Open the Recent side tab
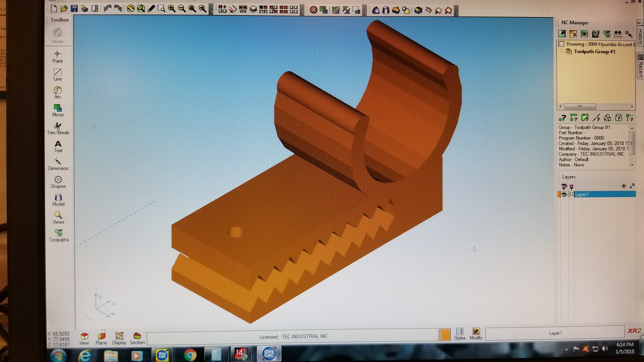 640,66
